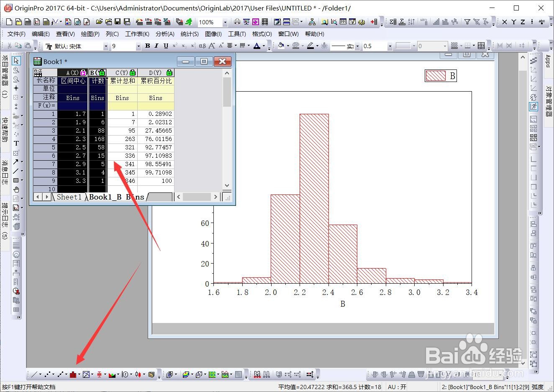Click the area plot icon

112,374
